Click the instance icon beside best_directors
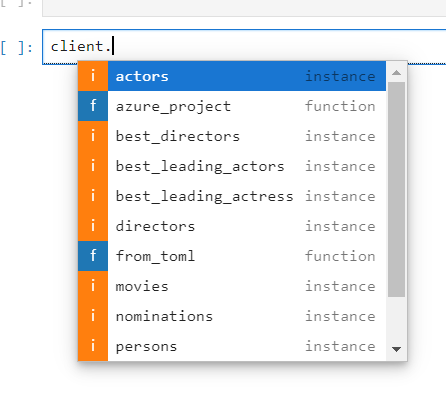Screen dimensions: 446x401 (93, 136)
